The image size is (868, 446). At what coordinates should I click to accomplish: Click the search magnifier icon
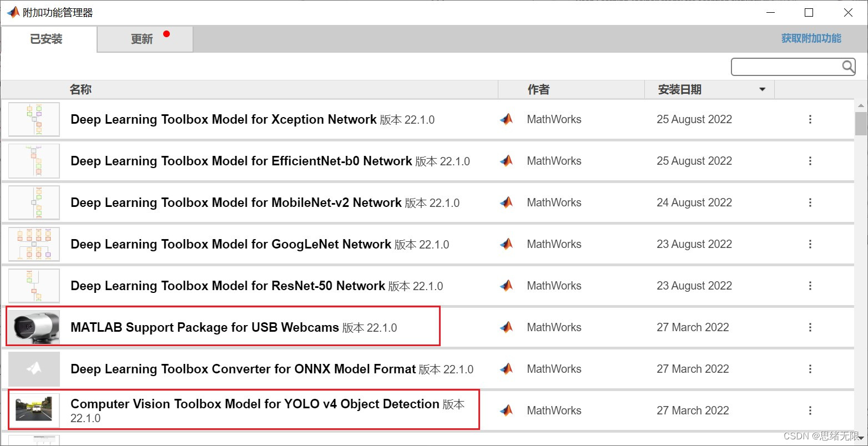pyautogui.click(x=848, y=67)
